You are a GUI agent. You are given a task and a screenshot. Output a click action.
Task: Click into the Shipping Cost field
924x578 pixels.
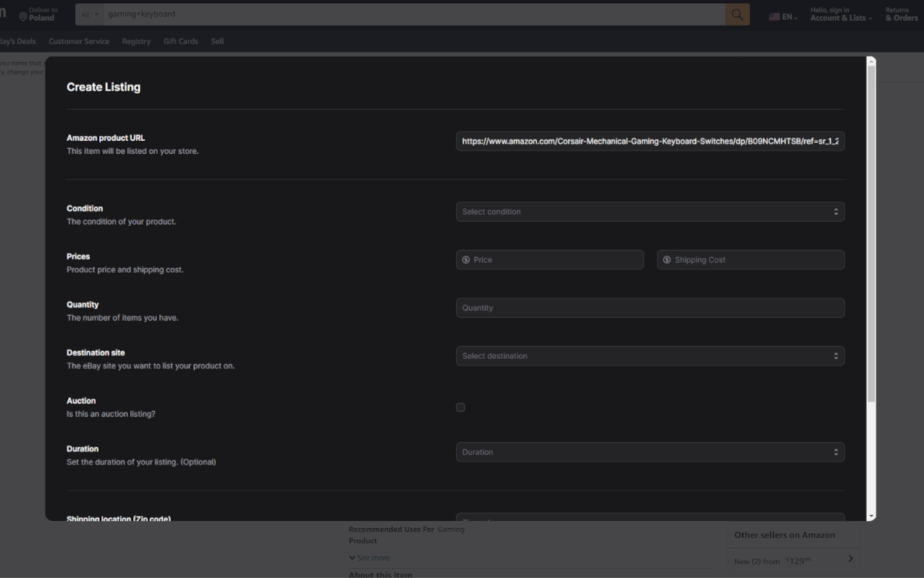pyautogui.click(x=751, y=260)
